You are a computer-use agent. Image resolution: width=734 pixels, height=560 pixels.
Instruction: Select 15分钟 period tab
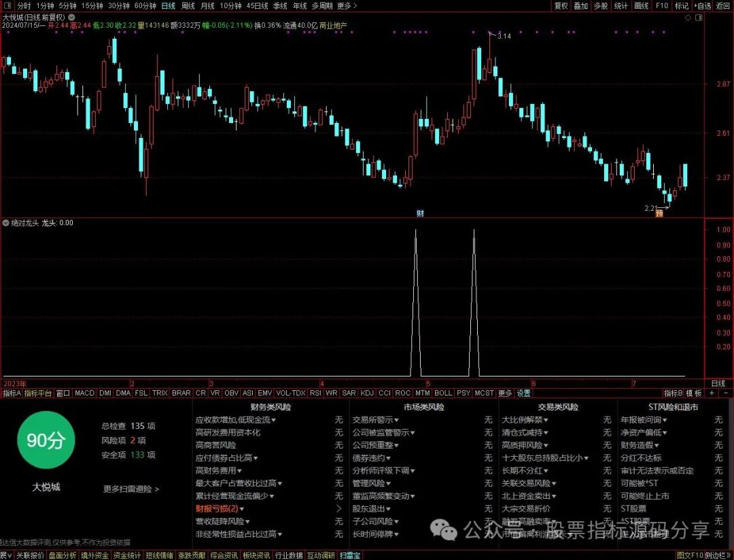click(x=92, y=5)
